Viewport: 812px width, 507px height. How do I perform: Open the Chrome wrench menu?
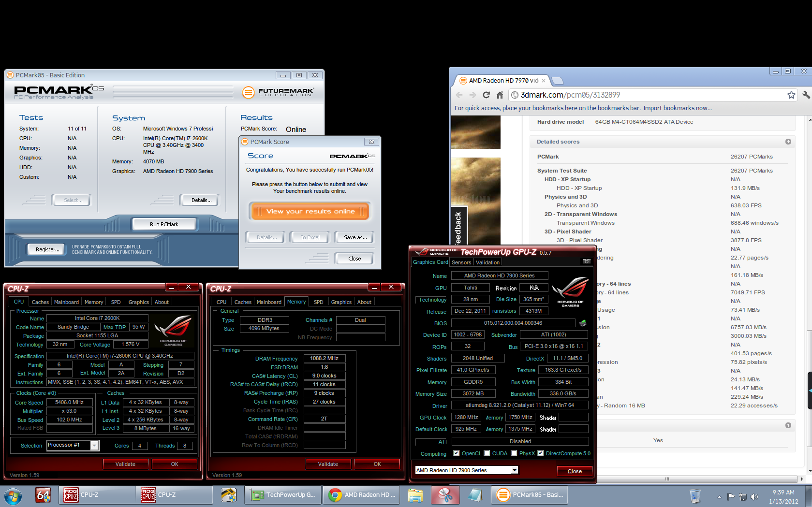(806, 95)
